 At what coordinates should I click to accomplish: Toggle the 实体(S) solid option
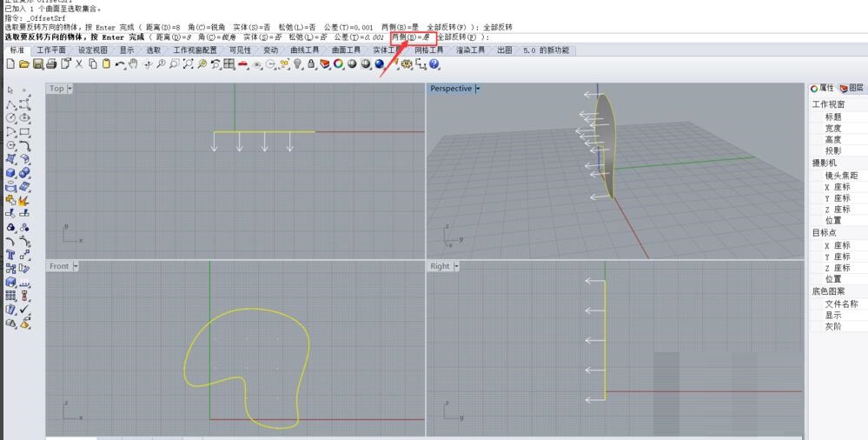[256, 37]
